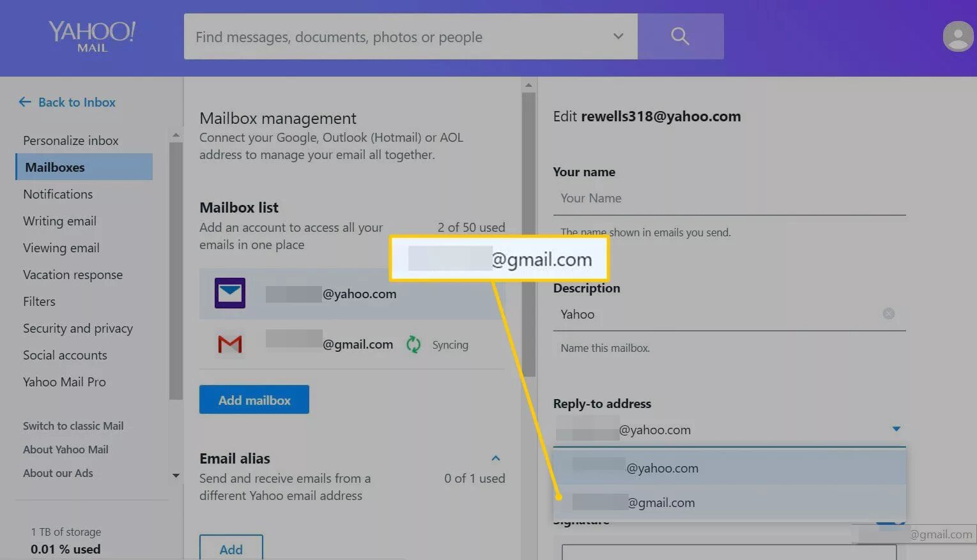Select the @gmail.com reply-to option

tap(729, 503)
